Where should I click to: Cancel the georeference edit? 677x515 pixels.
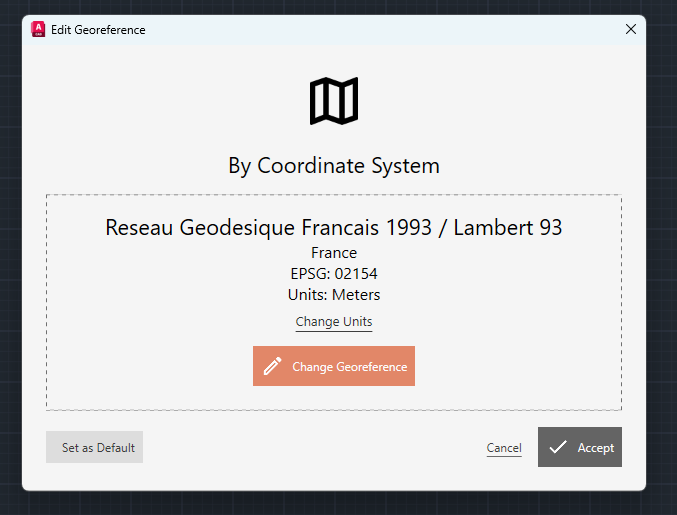coord(504,448)
